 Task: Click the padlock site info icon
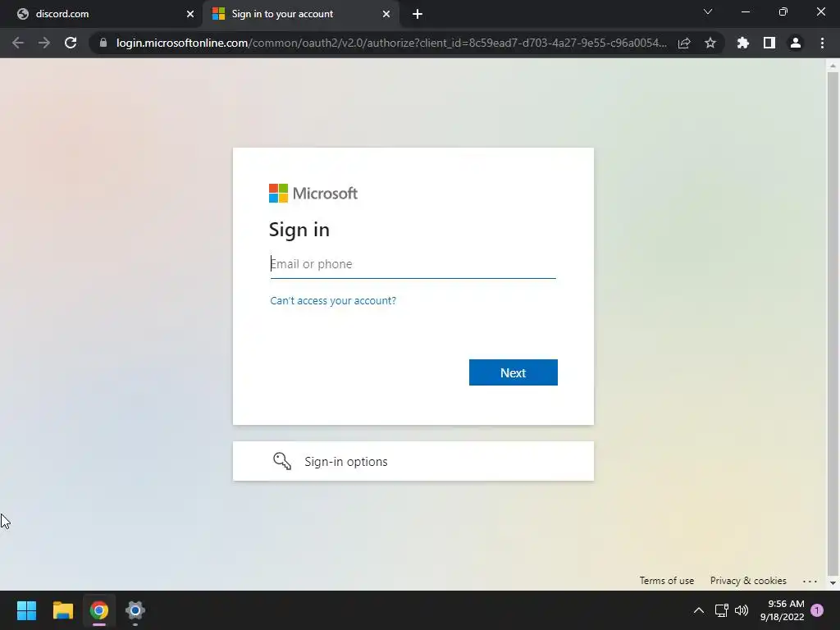pyautogui.click(x=103, y=43)
